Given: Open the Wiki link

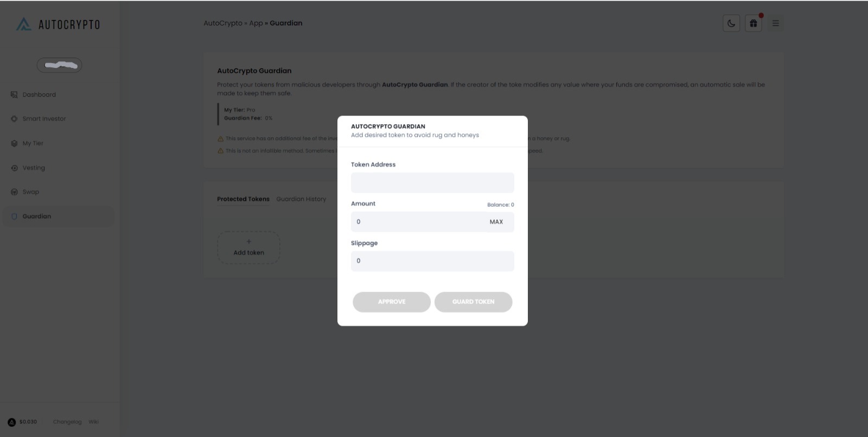Looking at the screenshot, I should click(94, 422).
